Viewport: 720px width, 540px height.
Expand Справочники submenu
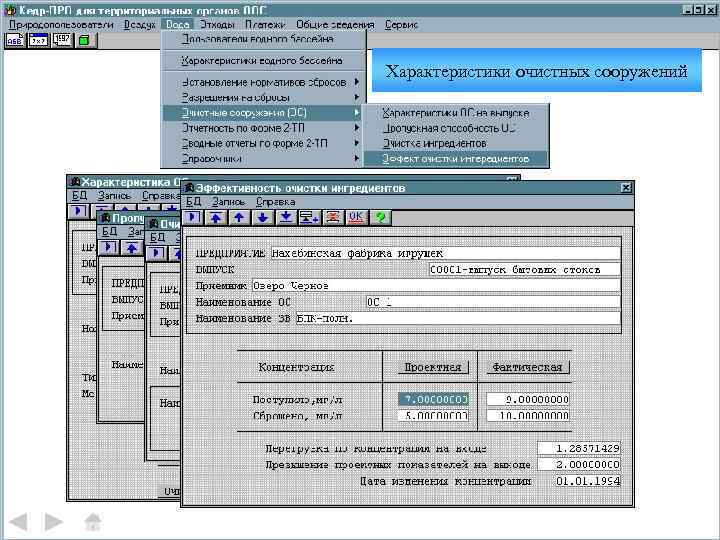coord(264,159)
